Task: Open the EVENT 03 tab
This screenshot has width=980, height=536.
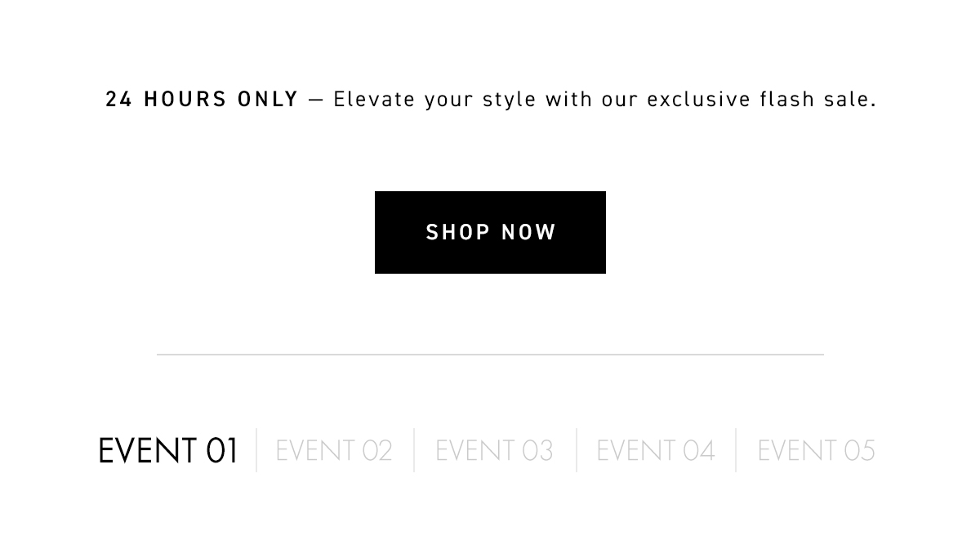Action: 494,450
